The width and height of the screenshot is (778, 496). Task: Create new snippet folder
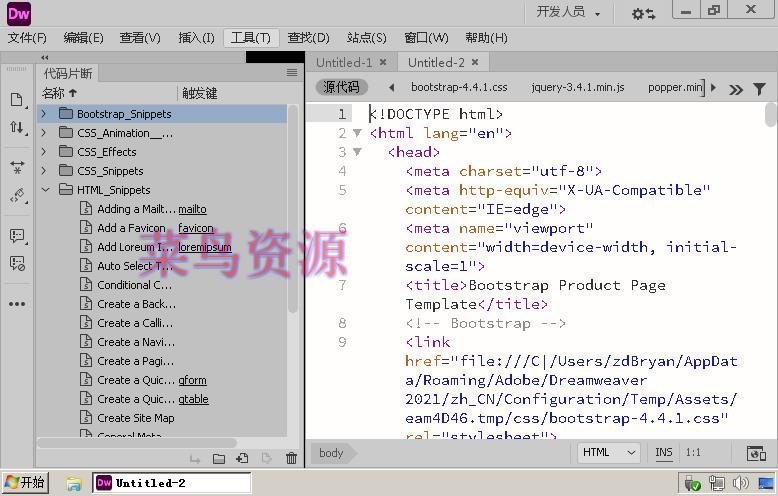pos(218,459)
